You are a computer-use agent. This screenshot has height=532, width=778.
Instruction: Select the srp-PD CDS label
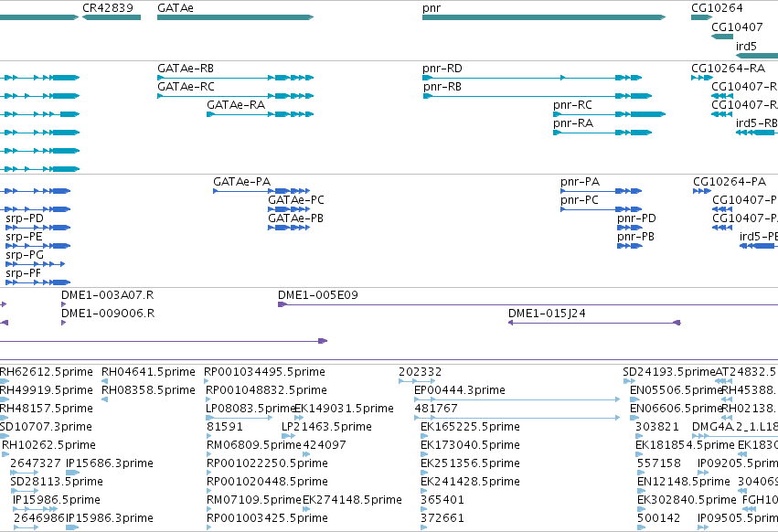click(25, 218)
